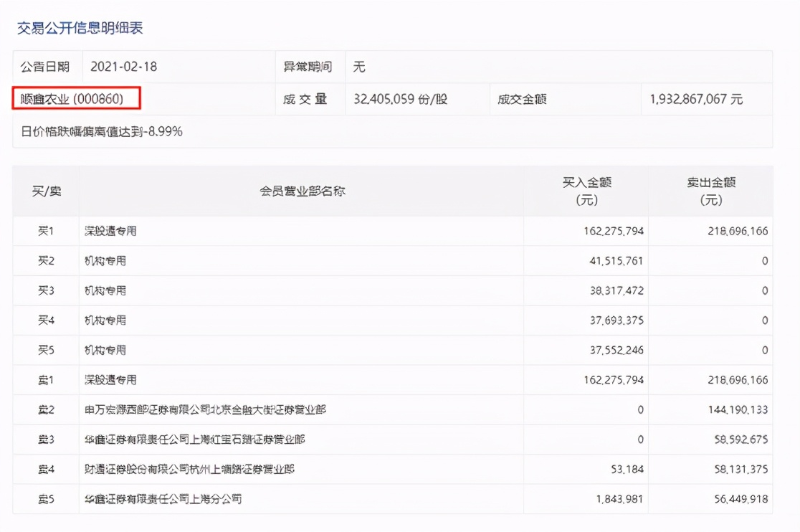Click 深股通专用 in the 买1 row
The width and height of the screenshot is (800, 532).
coord(110,231)
